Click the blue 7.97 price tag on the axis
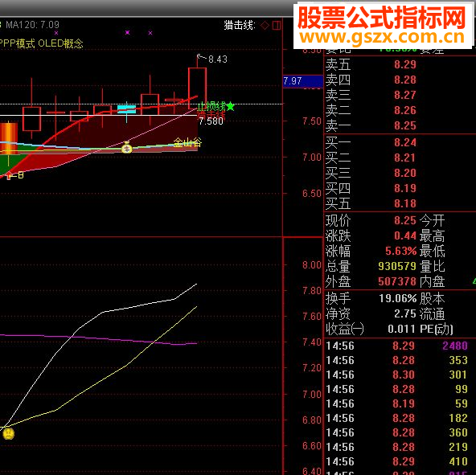The image size is (476, 475). pos(302,81)
